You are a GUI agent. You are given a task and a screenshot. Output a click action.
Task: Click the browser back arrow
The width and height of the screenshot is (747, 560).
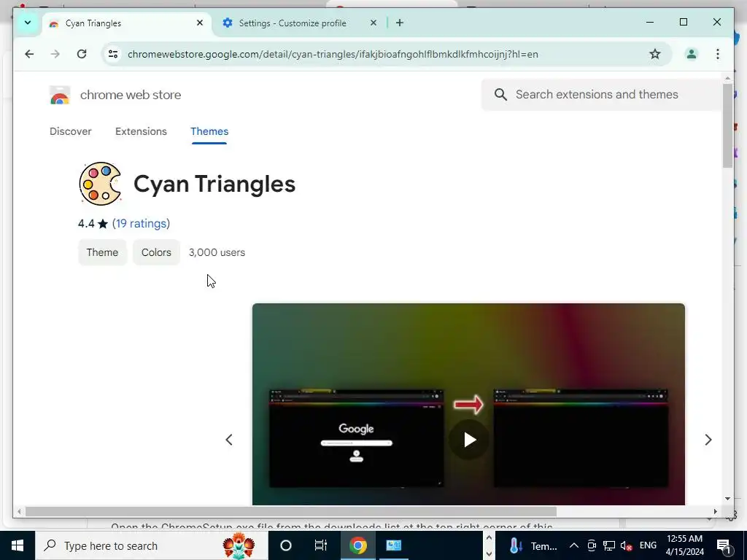click(29, 54)
